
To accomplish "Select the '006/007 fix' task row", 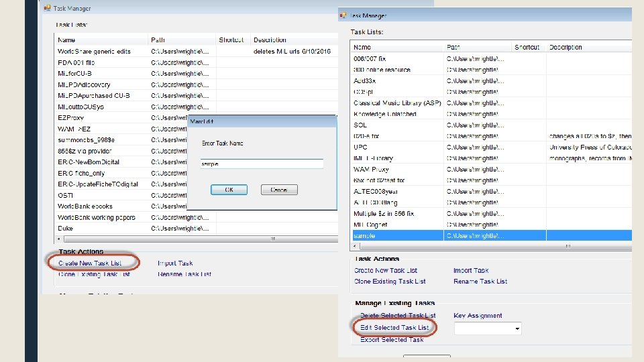I will click(x=492, y=59).
